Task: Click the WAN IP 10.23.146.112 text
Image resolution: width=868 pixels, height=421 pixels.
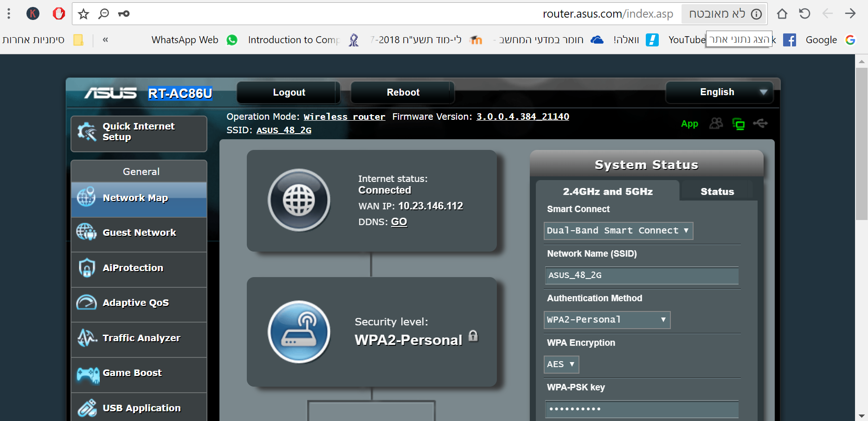Action: (x=431, y=206)
